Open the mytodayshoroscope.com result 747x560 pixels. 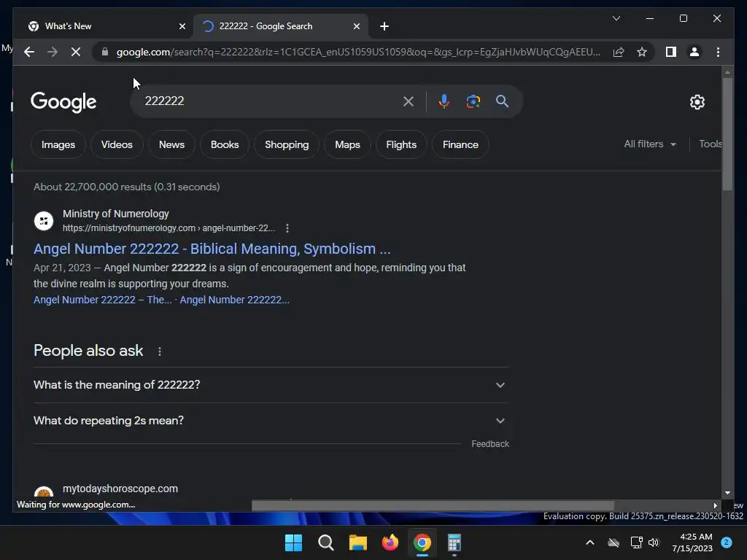tap(120, 489)
